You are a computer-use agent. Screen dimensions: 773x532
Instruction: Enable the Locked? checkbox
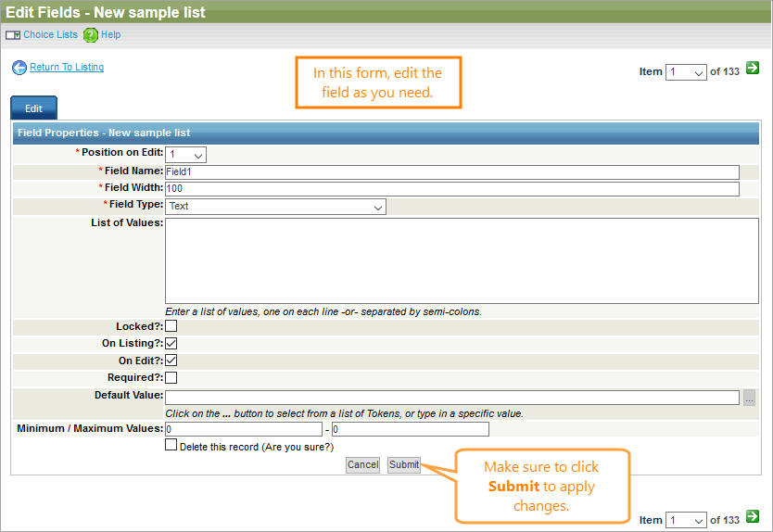tap(171, 326)
